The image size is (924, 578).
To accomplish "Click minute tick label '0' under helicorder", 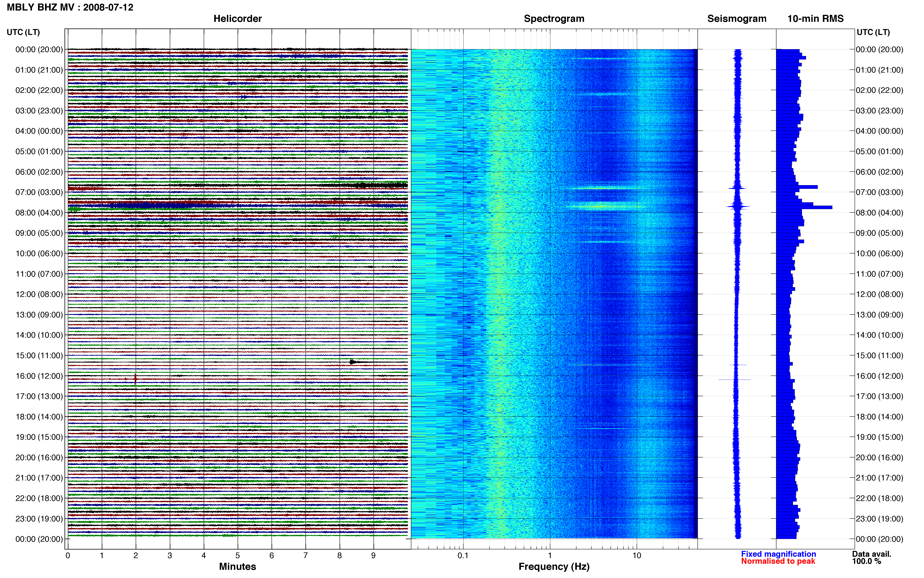I will tap(68, 555).
